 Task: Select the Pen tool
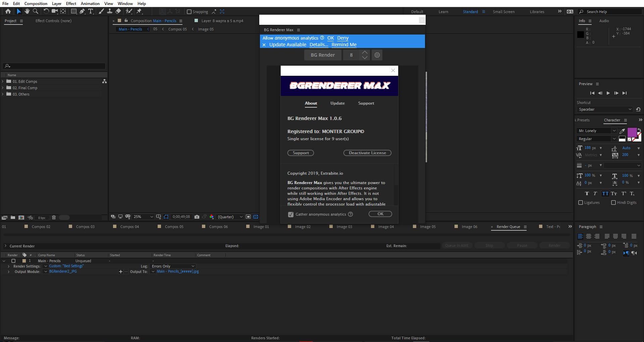click(x=82, y=11)
